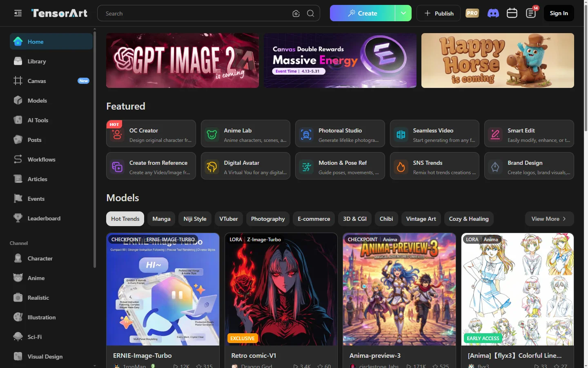Select the Hot Trends tab

click(125, 219)
